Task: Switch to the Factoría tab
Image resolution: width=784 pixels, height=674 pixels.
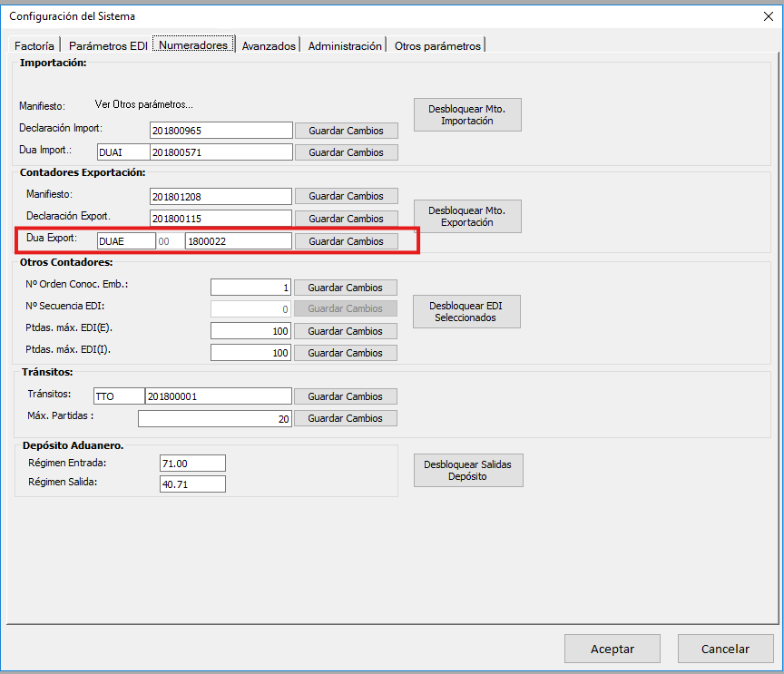Action: pos(35,45)
